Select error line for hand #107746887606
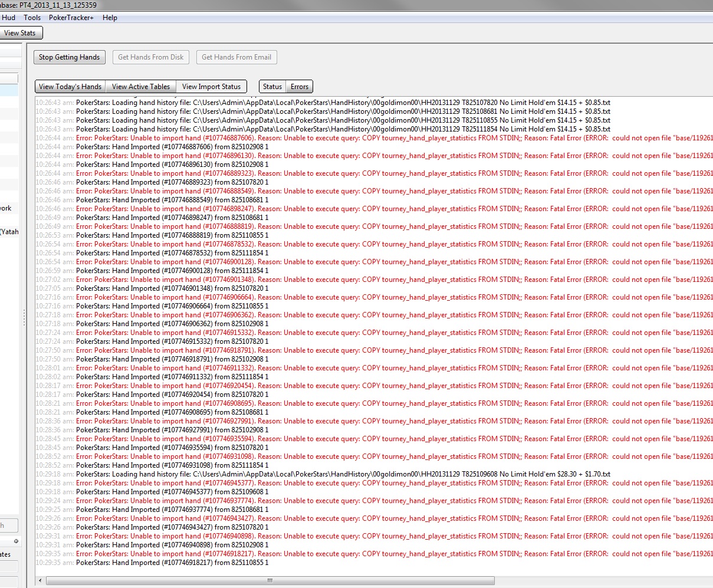Viewport: 713px width, 588px height. (x=374, y=138)
